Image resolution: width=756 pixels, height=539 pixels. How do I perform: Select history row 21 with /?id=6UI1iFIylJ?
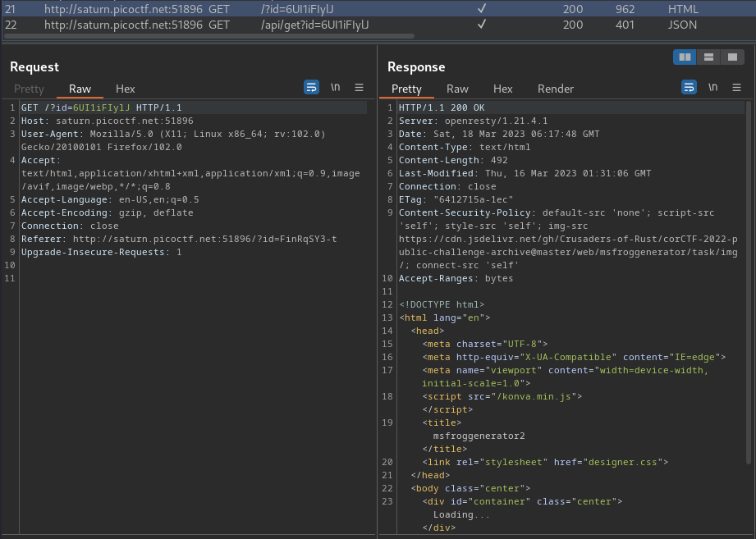378,9
